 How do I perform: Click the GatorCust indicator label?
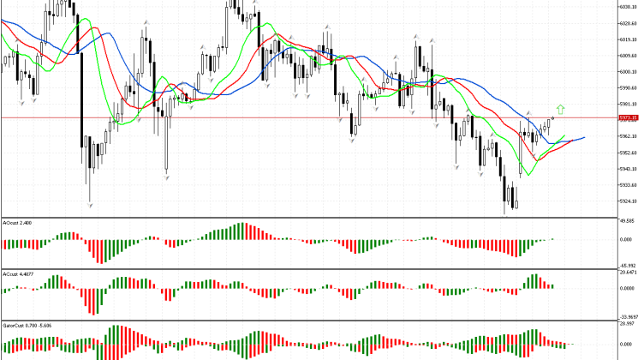[27, 327]
